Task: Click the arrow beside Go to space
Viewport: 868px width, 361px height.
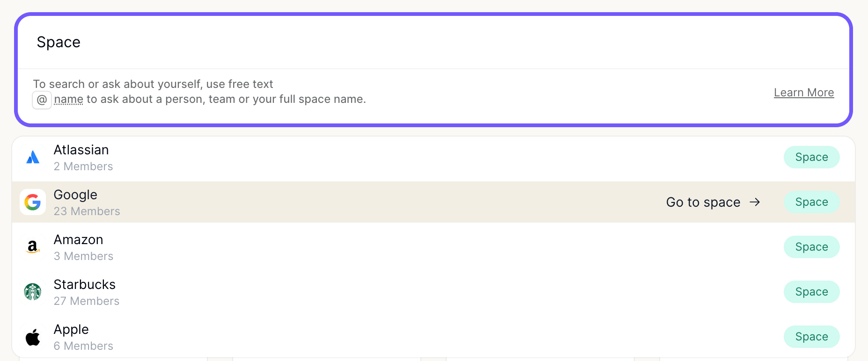Action: (x=755, y=202)
